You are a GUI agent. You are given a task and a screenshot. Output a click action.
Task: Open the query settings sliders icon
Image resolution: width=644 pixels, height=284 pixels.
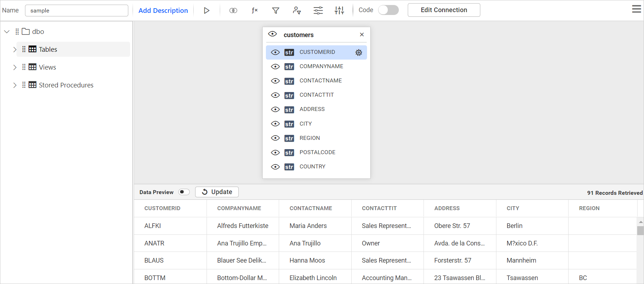318,10
